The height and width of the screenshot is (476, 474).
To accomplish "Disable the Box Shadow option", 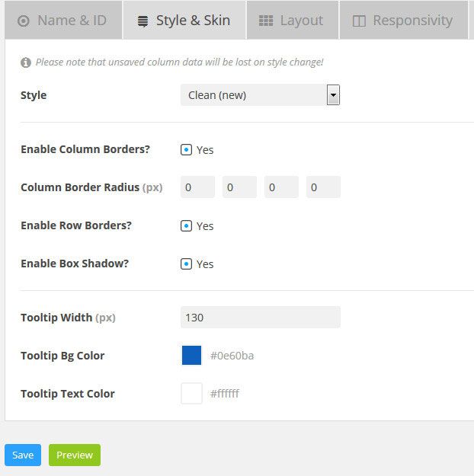I will click(x=187, y=264).
